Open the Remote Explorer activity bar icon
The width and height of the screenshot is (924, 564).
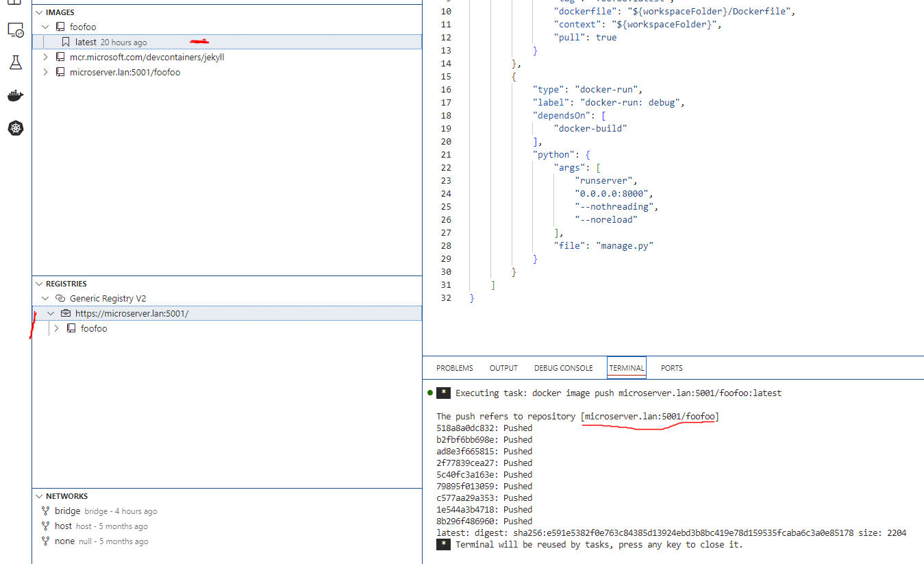point(15,30)
